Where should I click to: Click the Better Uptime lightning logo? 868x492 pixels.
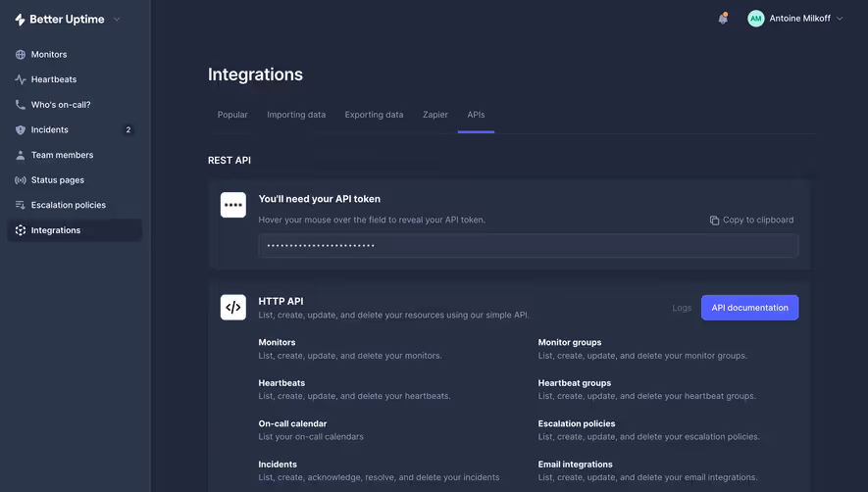tap(20, 20)
